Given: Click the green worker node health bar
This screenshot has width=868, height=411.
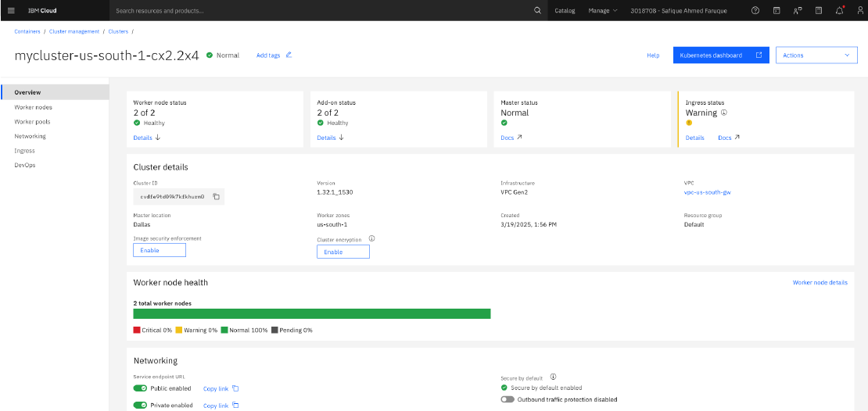Looking at the screenshot, I should (x=312, y=313).
